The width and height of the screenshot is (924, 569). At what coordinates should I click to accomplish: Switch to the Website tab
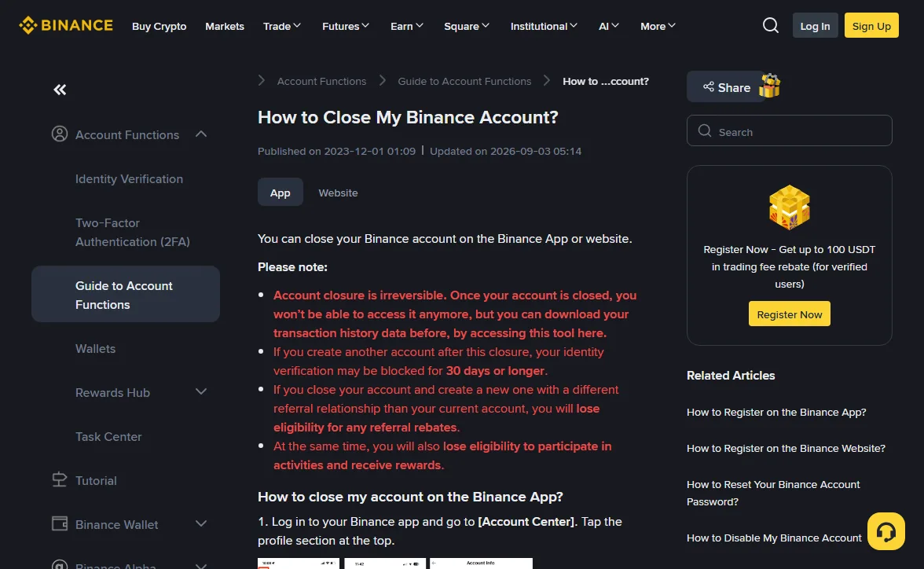click(x=338, y=193)
